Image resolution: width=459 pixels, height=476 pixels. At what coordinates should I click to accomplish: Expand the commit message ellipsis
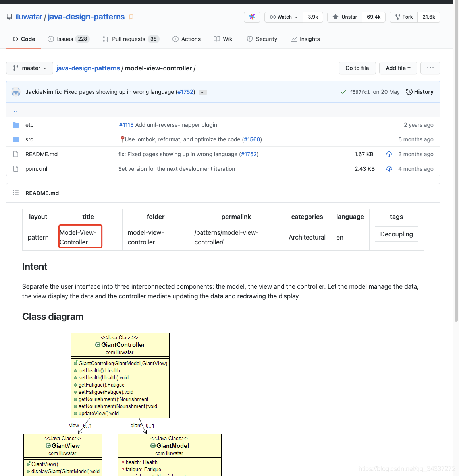(x=202, y=92)
